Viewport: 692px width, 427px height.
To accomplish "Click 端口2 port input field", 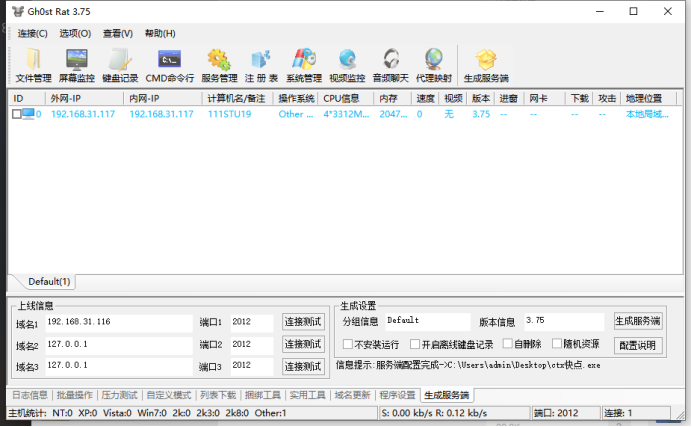I will (x=252, y=345).
